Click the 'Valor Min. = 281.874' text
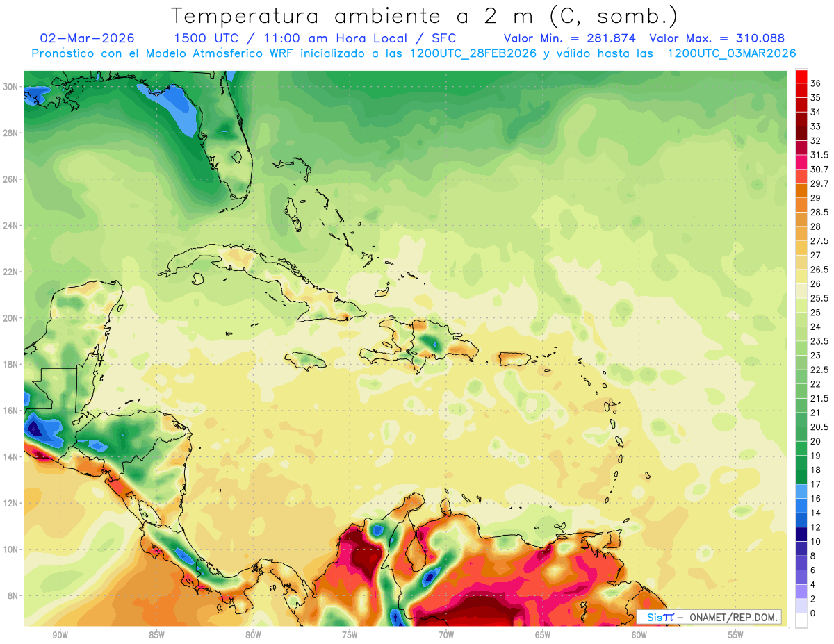This screenshot has height=644, width=834. 570,38
